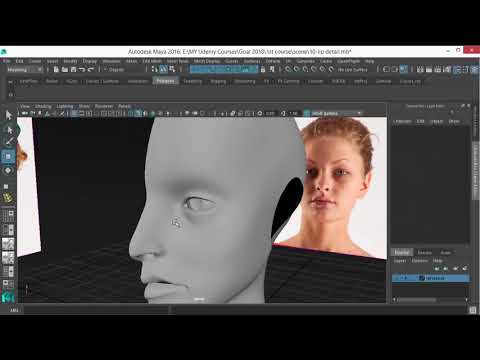The width and height of the screenshot is (480, 360).
Task: Show Tool Settings sidebar icon
Action: 466,69
